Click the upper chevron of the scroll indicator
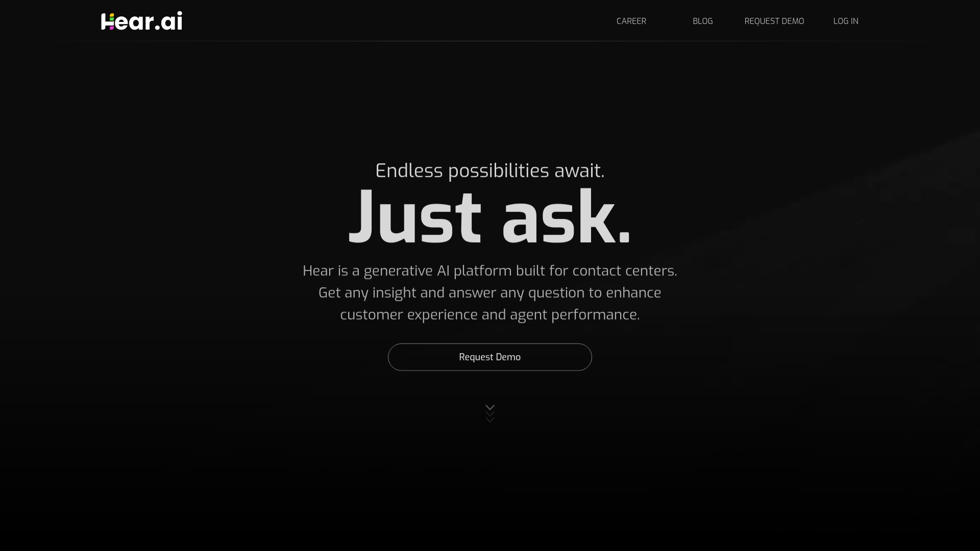This screenshot has height=551, width=980. [x=489, y=408]
